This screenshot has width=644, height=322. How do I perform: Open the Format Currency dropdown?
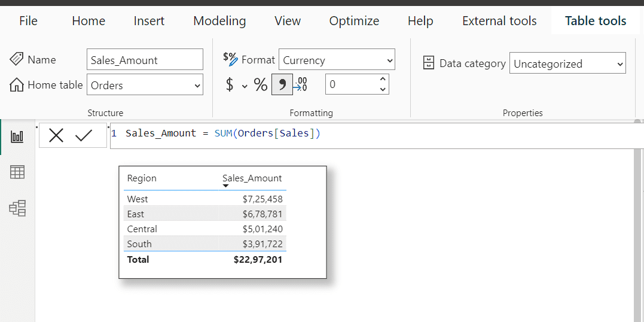click(x=337, y=60)
